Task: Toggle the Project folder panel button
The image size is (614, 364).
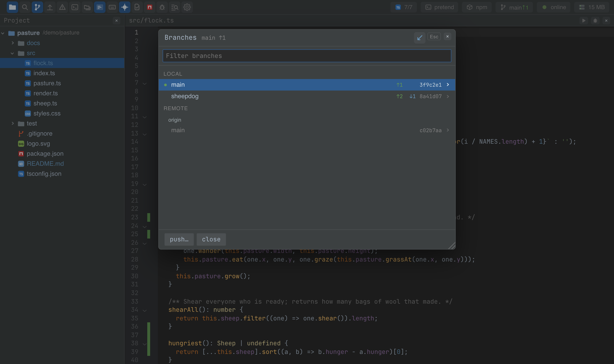Action: pos(12,7)
